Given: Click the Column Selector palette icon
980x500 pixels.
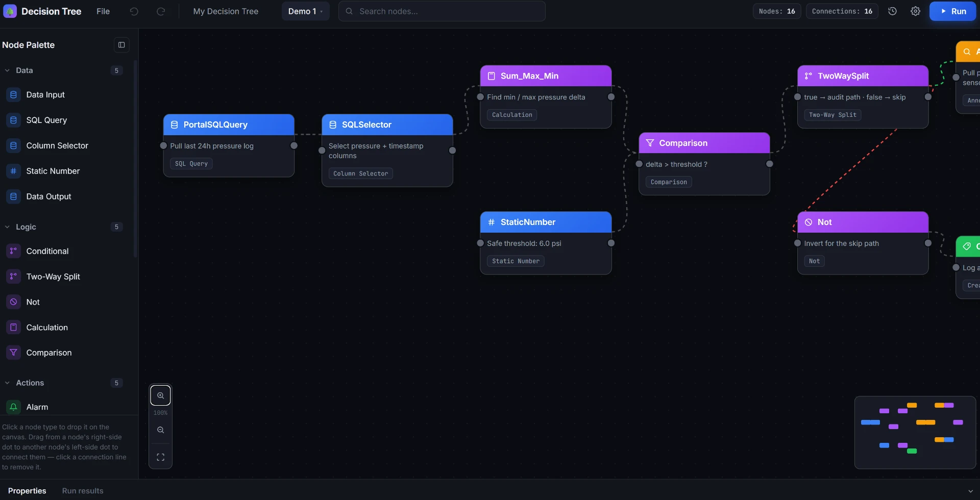Looking at the screenshot, I should 13,145.
